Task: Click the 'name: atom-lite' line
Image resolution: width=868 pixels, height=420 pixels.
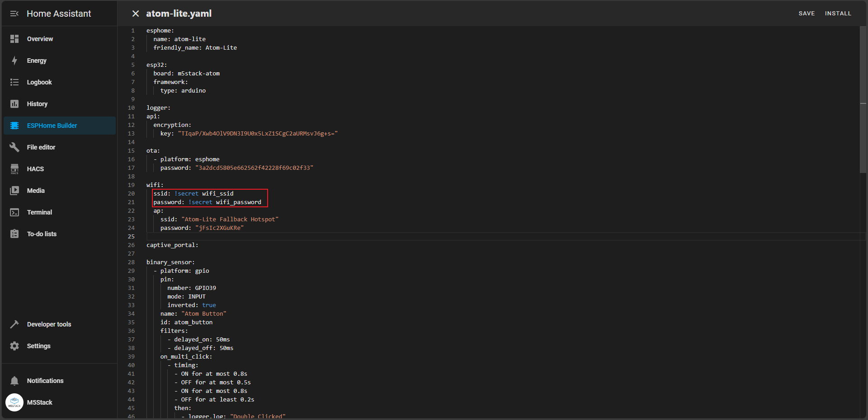Action: pyautogui.click(x=179, y=39)
